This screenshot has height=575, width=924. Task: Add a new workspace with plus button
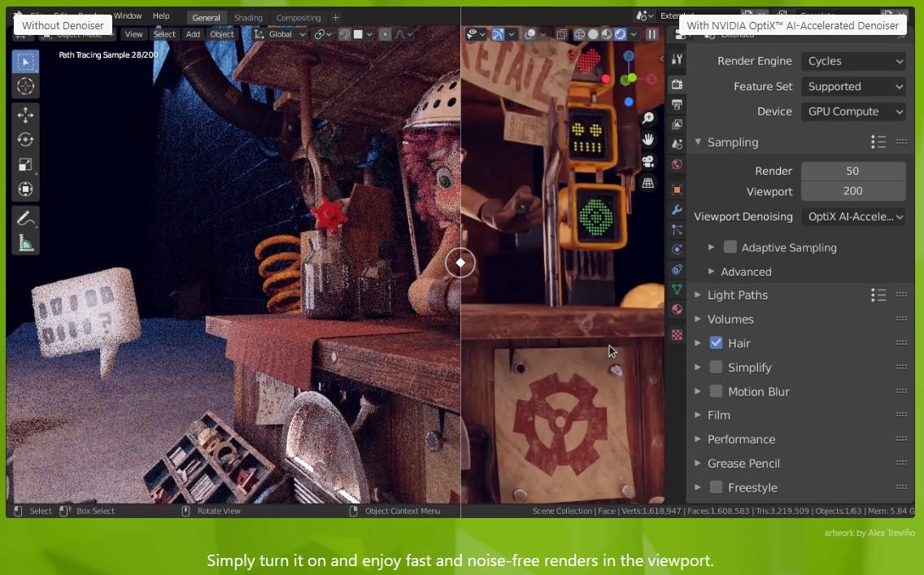[335, 18]
